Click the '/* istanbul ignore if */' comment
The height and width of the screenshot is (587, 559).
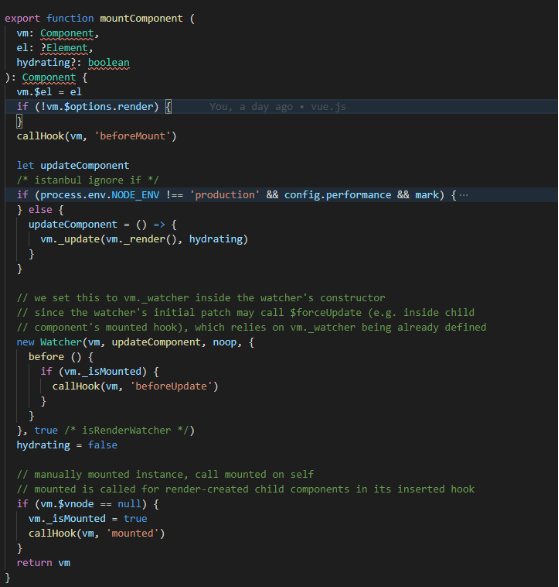(88, 180)
